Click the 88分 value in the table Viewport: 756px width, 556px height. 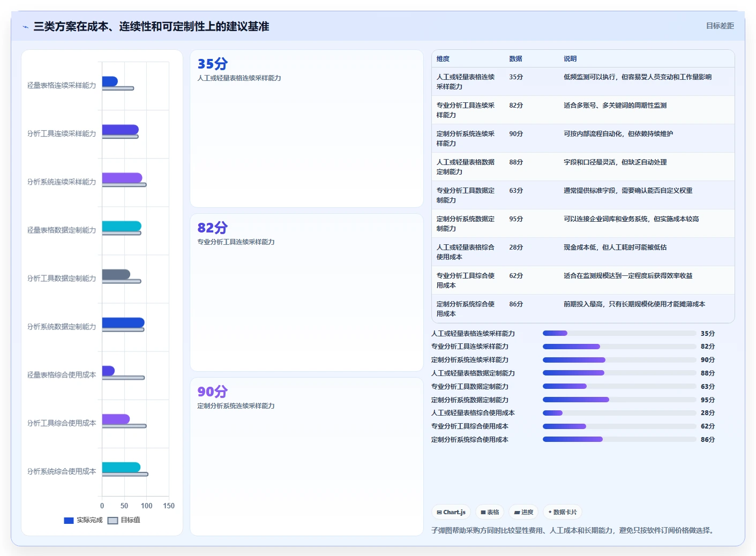[516, 162]
